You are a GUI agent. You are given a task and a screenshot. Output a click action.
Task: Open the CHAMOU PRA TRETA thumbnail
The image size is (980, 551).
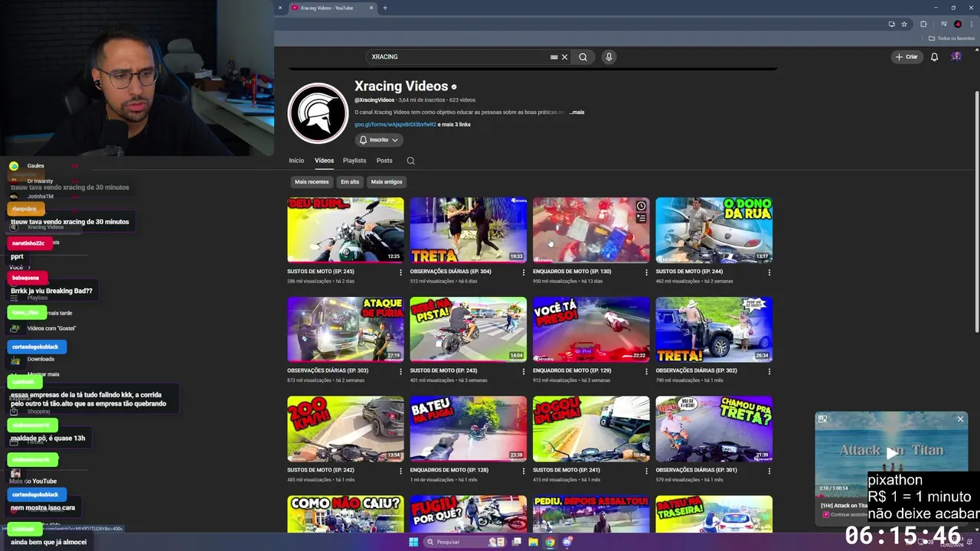point(714,429)
